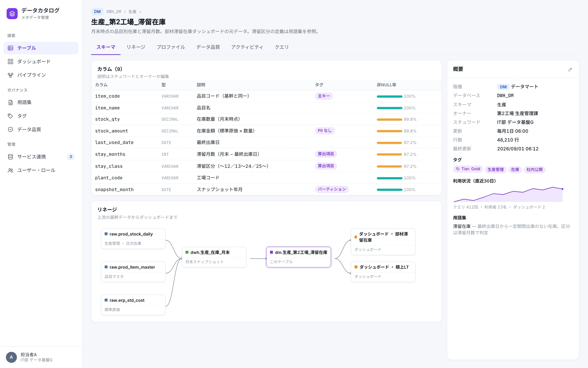Click the plant_code non-null rate bar
The height and width of the screenshot is (368, 588).
click(x=390, y=178)
